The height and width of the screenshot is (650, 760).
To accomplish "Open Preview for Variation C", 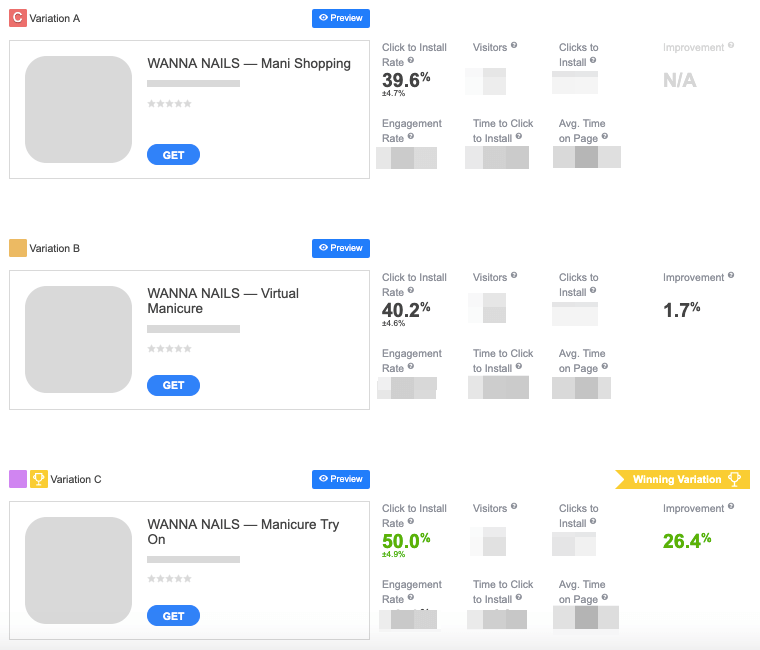I will (341, 479).
